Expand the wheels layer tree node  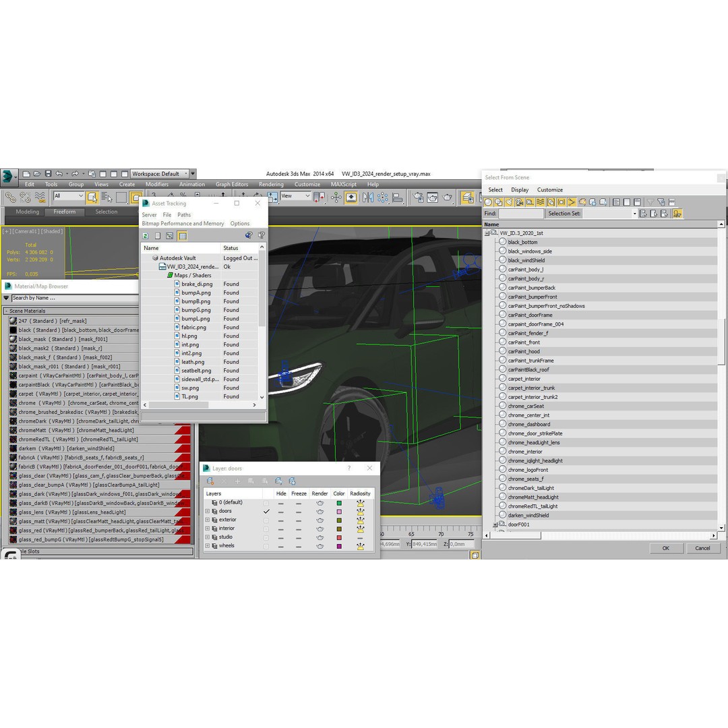[x=207, y=546]
